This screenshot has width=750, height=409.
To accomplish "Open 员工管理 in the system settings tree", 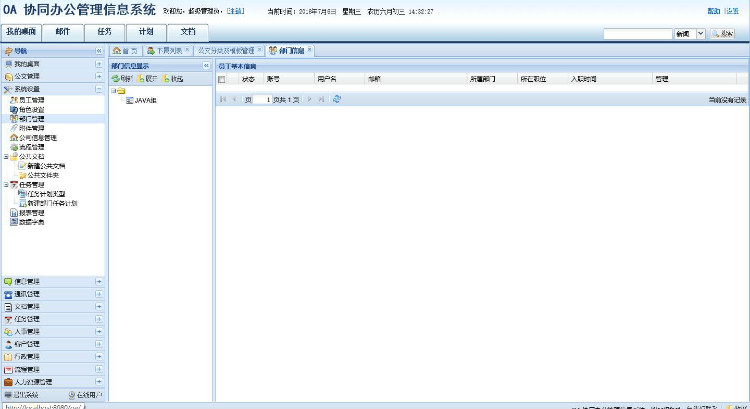I will tap(31, 100).
